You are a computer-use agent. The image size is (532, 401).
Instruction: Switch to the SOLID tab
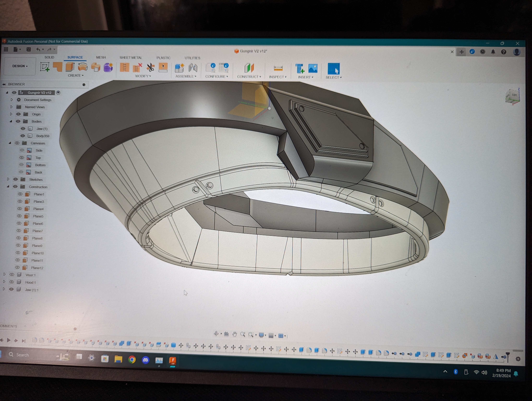[49, 57]
